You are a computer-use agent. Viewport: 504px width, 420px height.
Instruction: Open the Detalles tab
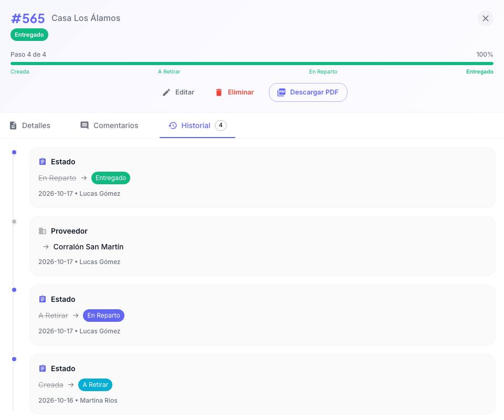pyautogui.click(x=30, y=125)
